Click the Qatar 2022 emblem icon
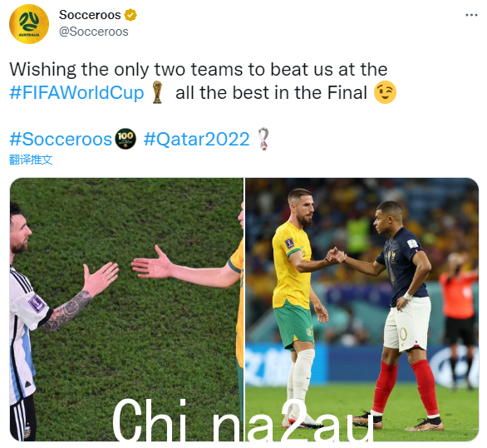Screen dimensions: 487x448 click(263, 139)
